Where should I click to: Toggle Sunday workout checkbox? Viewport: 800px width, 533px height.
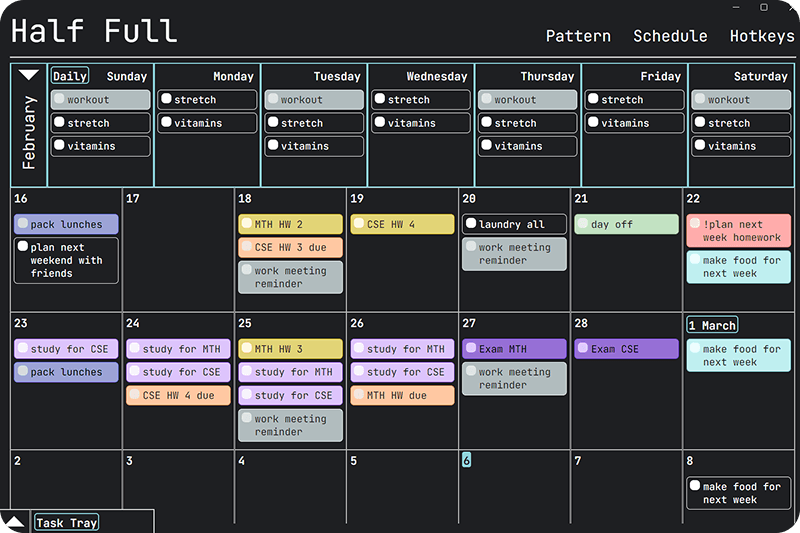tap(59, 98)
